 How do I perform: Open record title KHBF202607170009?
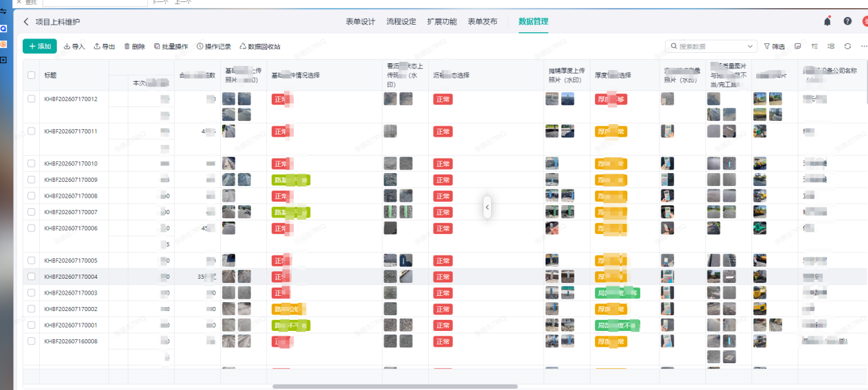71,180
